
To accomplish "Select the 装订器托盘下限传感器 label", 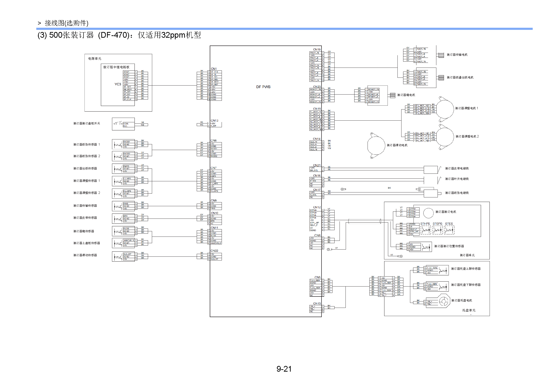I will coord(466,285).
